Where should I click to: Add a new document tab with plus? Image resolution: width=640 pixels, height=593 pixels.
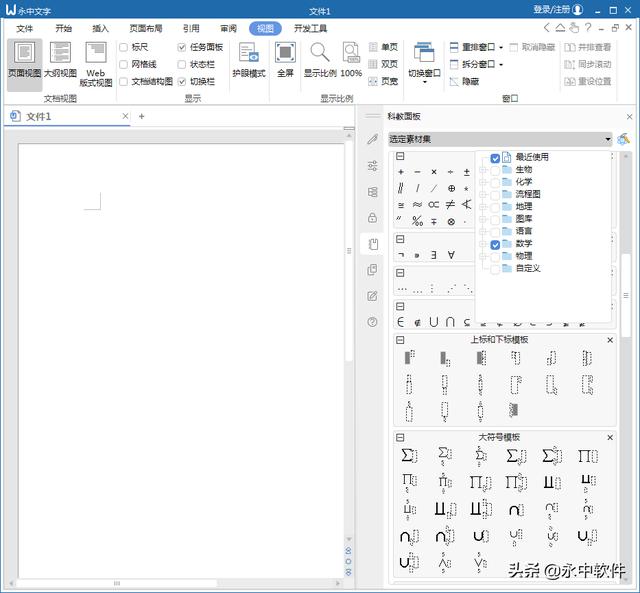141,116
